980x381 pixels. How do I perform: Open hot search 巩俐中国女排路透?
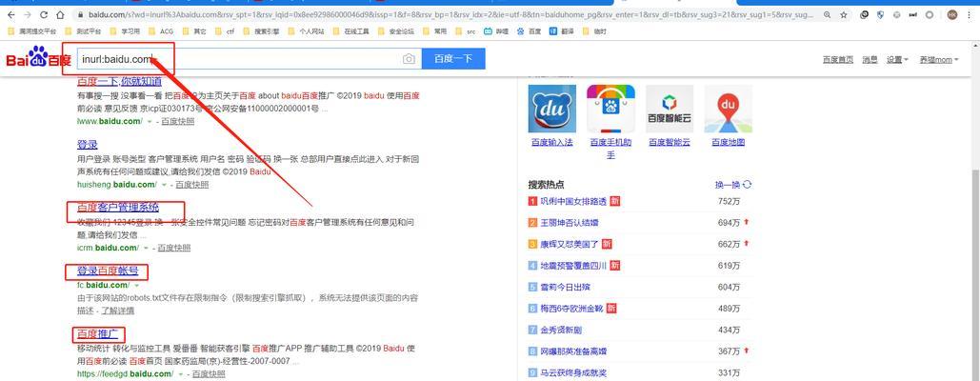573,201
